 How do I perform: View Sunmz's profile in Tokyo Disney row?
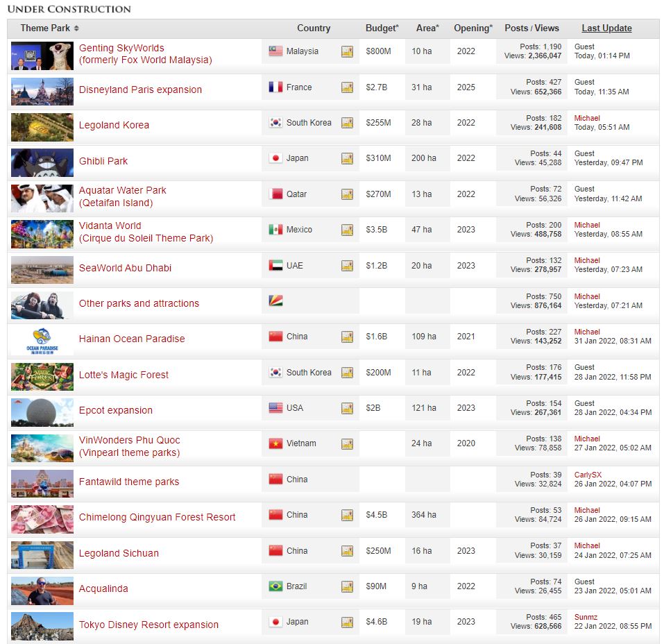point(586,618)
